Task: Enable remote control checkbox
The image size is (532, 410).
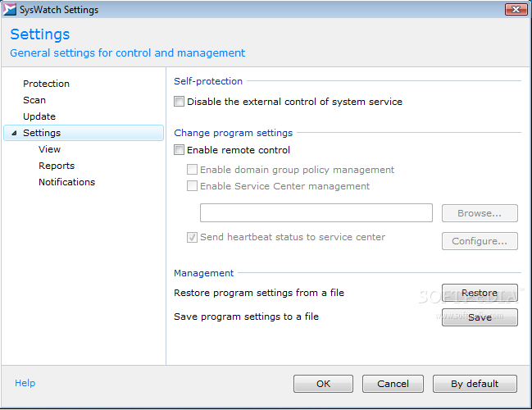Action: point(179,150)
